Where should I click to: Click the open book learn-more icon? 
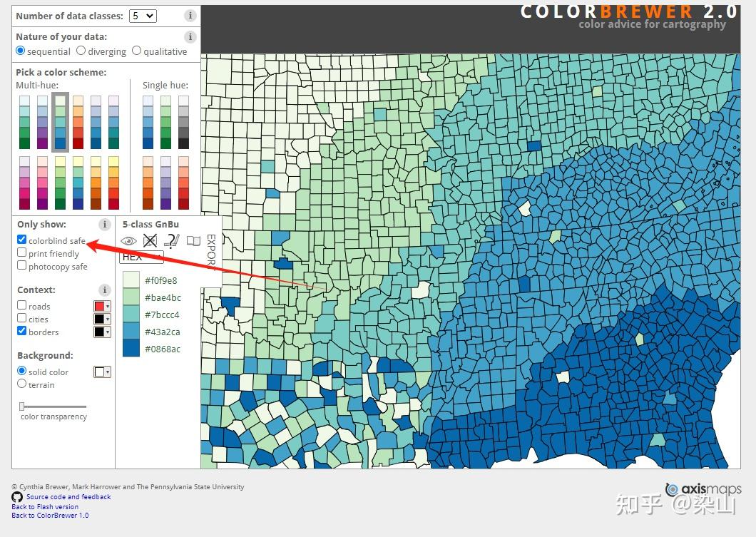(x=193, y=240)
